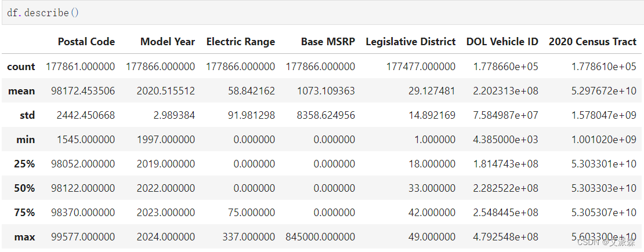The width and height of the screenshot is (644, 252).
Task: Click min Model Year value 1997.000000
Action: (166, 140)
